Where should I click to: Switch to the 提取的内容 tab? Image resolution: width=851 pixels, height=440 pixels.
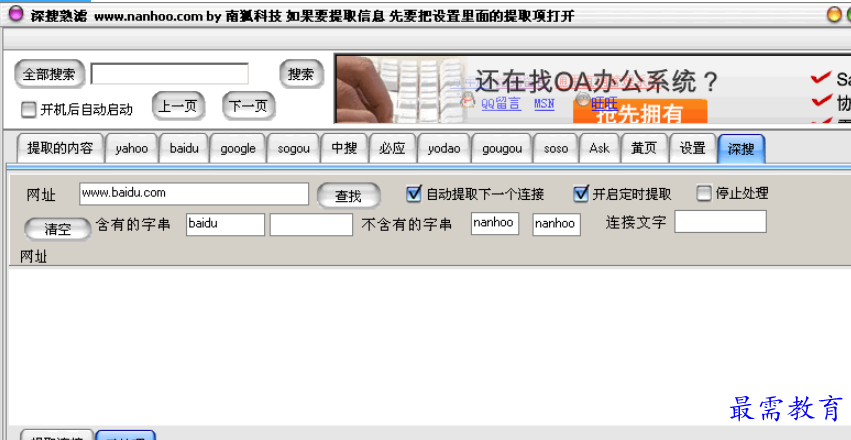coord(60,148)
